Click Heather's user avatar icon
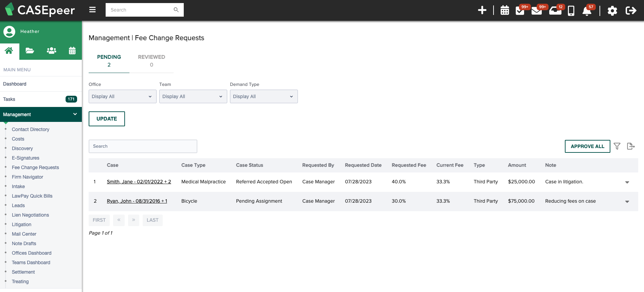 10,32
